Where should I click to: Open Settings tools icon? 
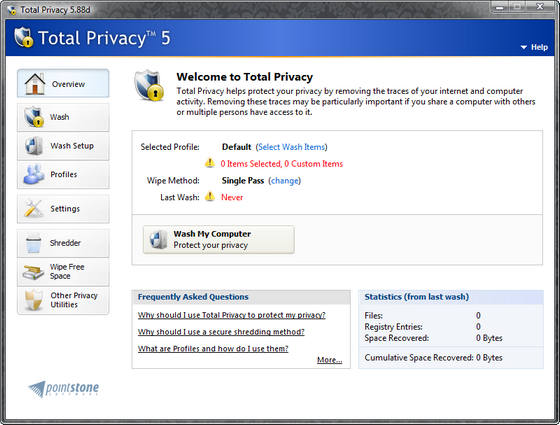33,209
